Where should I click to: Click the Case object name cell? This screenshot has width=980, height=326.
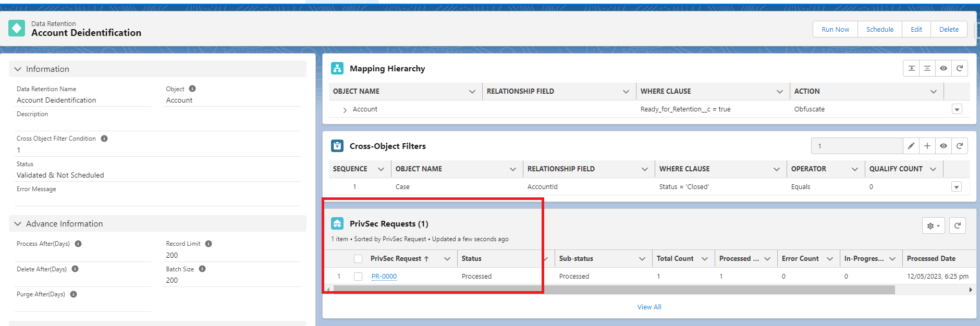coord(402,187)
